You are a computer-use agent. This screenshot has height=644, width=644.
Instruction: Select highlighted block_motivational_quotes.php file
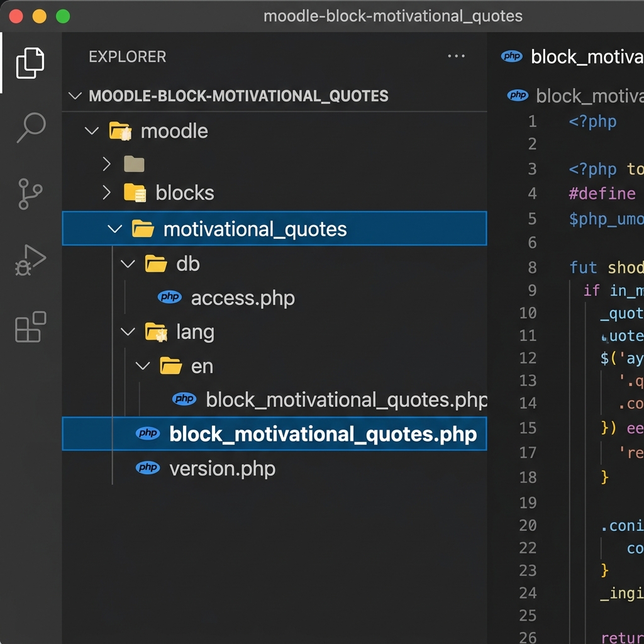tap(274, 434)
